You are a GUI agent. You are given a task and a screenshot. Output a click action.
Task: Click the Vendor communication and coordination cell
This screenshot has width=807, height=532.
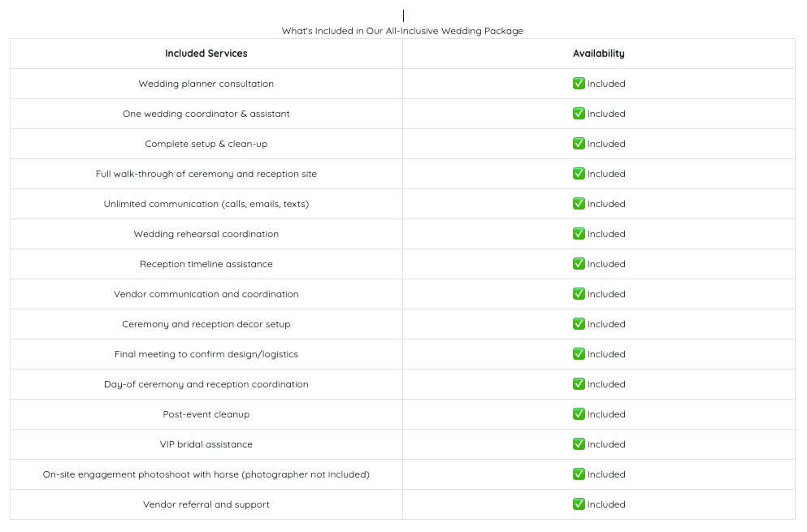click(206, 294)
